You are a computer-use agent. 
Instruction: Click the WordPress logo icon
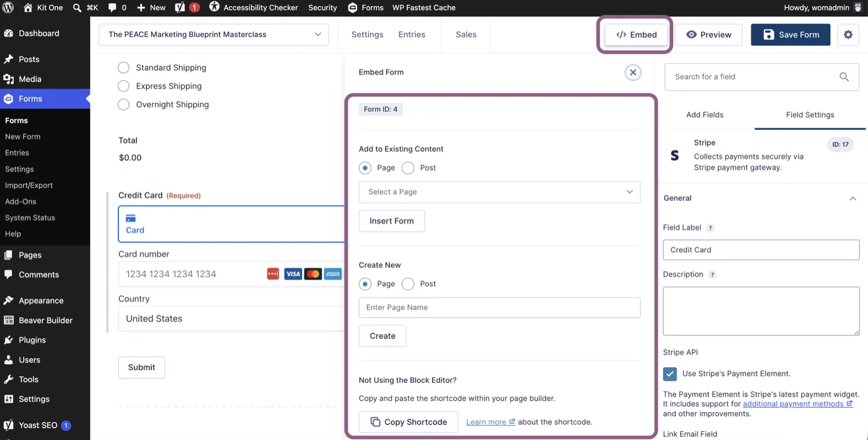click(9, 7)
